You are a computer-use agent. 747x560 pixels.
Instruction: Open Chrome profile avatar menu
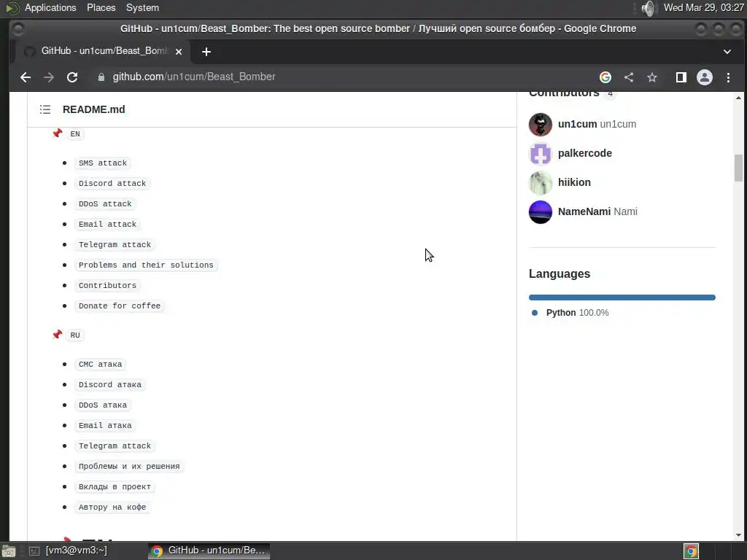click(705, 77)
